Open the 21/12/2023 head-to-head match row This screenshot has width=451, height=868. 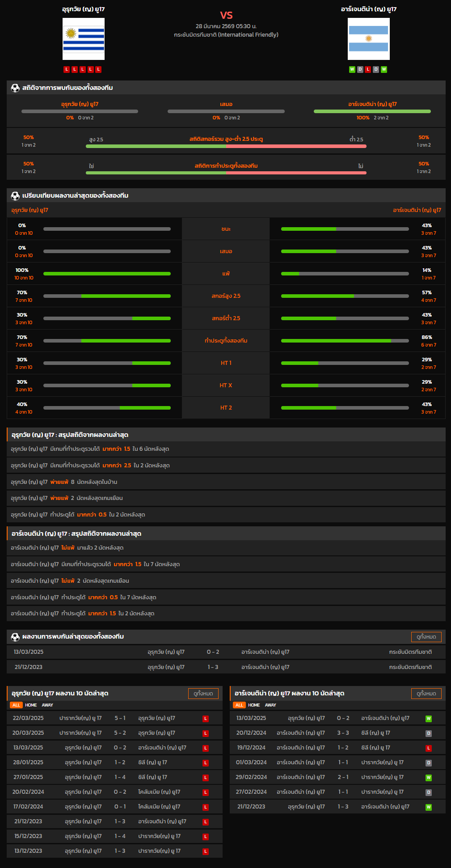coord(226,667)
